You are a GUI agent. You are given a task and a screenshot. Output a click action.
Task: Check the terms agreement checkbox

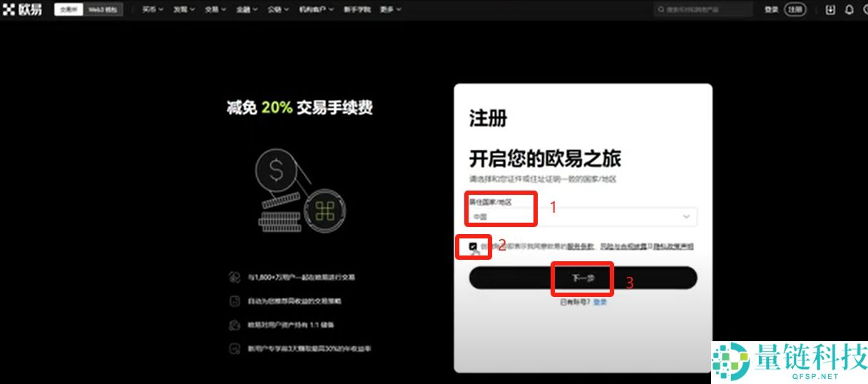click(x=474, y=246)
